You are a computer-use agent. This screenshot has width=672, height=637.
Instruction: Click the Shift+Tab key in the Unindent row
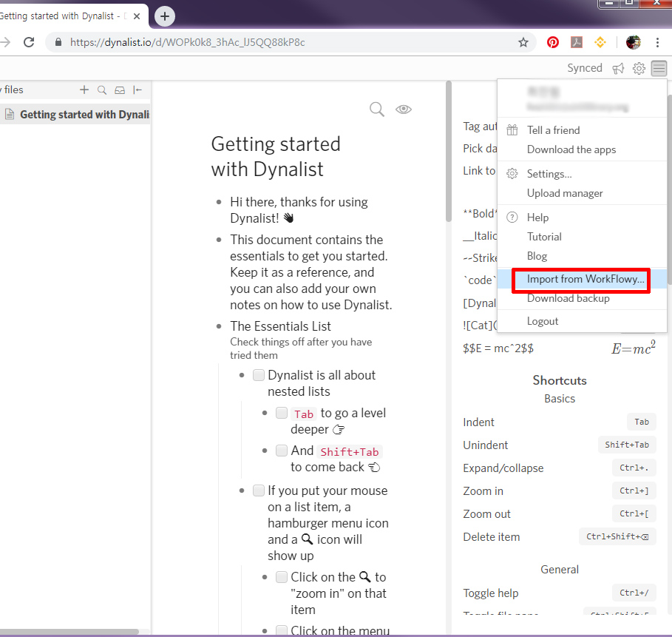point(627,445)
